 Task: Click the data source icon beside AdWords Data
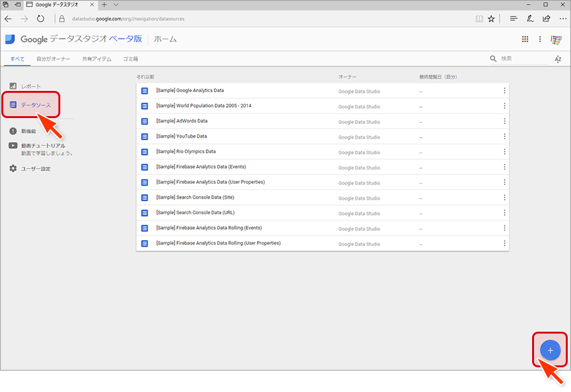pos(145,121)
